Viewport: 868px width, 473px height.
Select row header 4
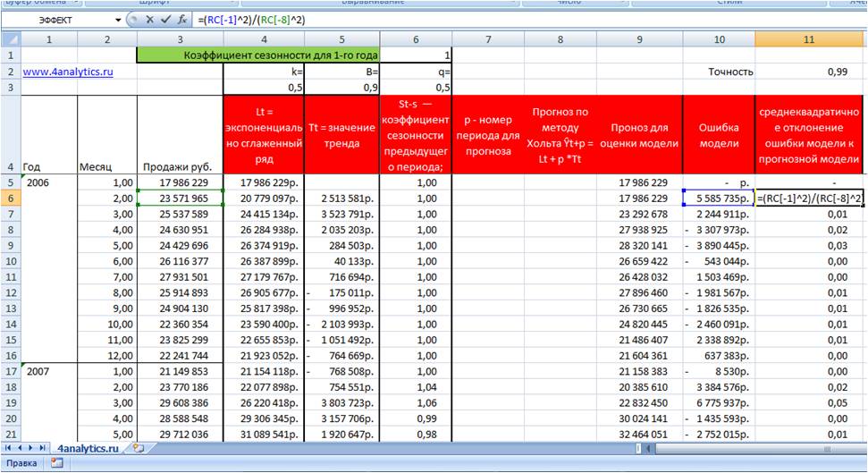pyautogui.click(x=11, y=135)
